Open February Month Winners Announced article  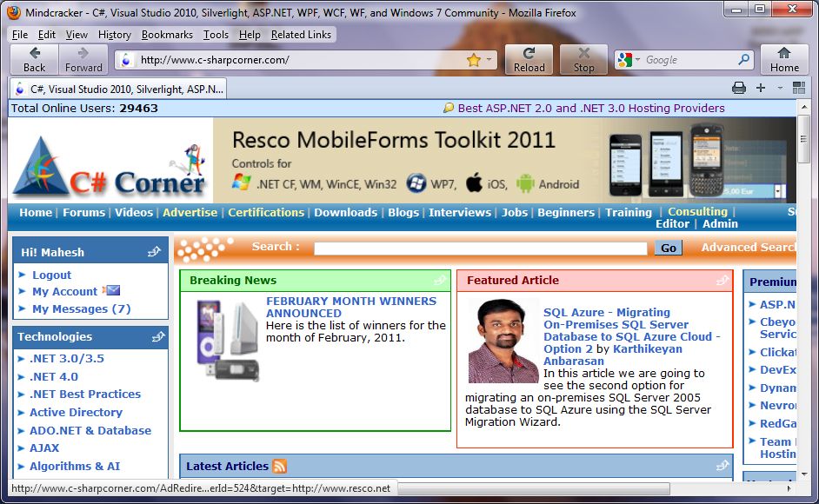[351, 307]
